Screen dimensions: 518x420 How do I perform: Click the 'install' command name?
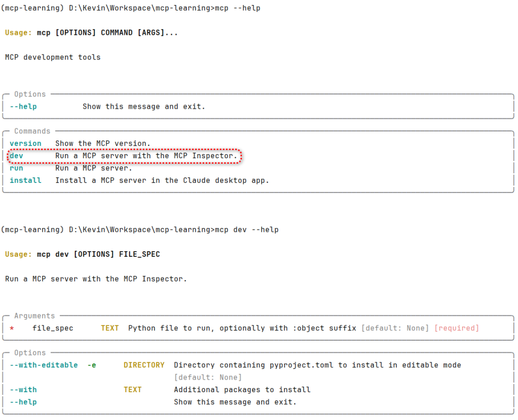tap(25, 180)
